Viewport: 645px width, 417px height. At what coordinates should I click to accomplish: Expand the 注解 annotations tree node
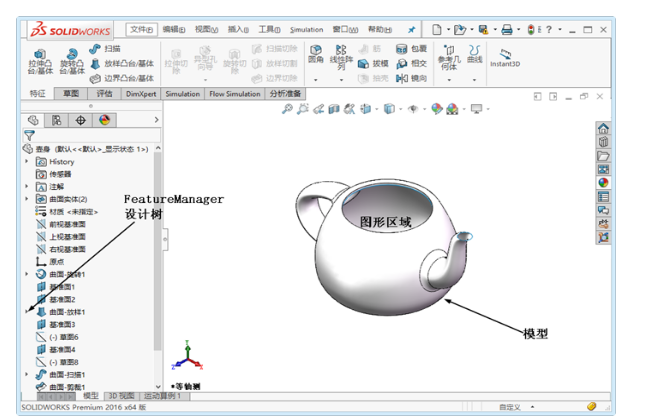point(27,186)
